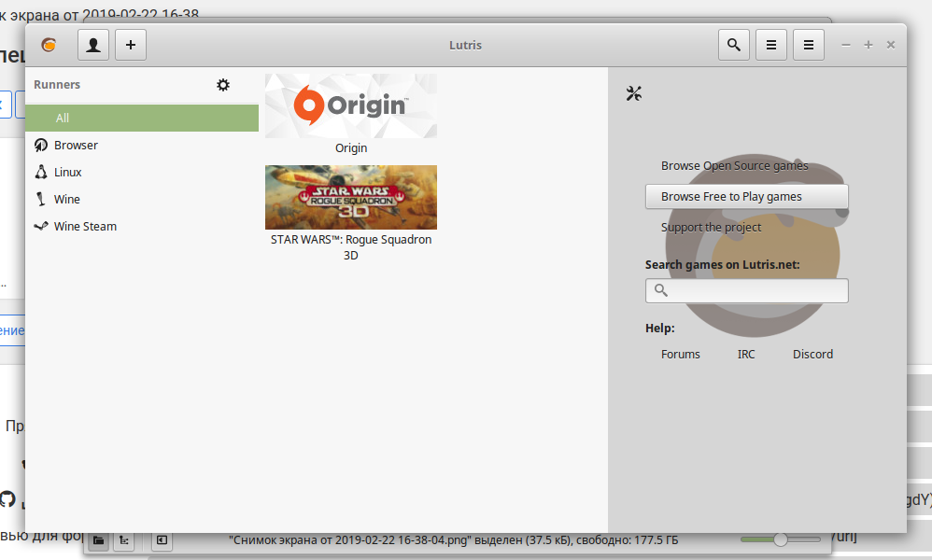Viewport: 932px width, 560px height.
Task: Open the second hamburger main menu
Action: [x=809, y=45]
